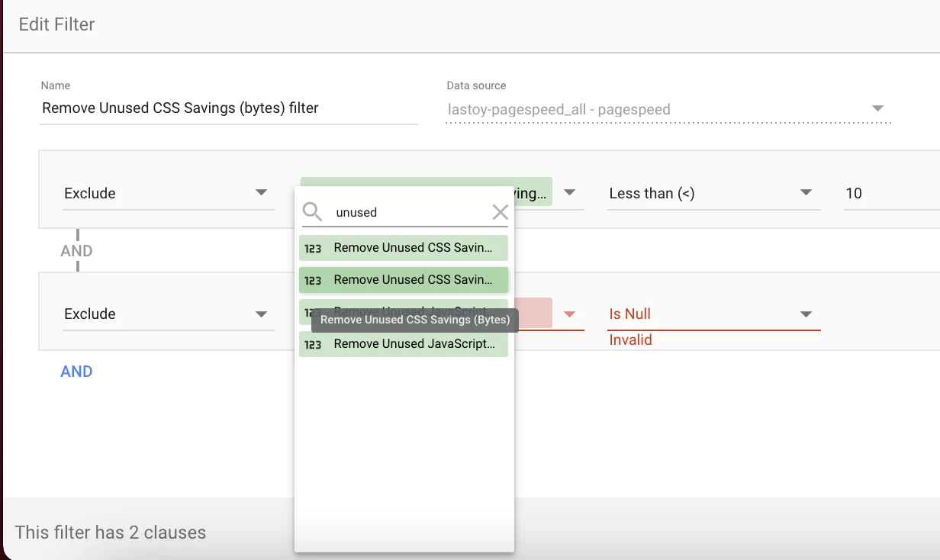Open the red invalid field dropdown arrow

570,314
